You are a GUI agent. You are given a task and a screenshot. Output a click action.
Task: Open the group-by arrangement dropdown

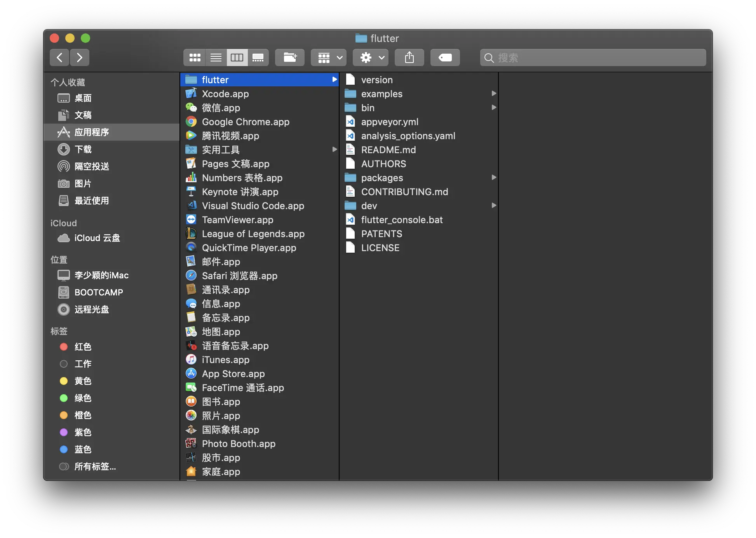point(329,58)
